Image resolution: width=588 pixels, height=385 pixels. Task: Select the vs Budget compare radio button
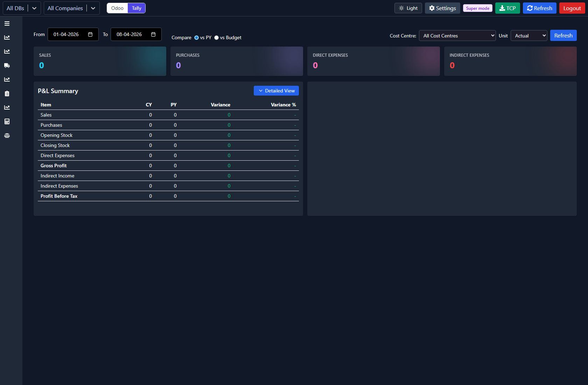(x=216, y=37)
